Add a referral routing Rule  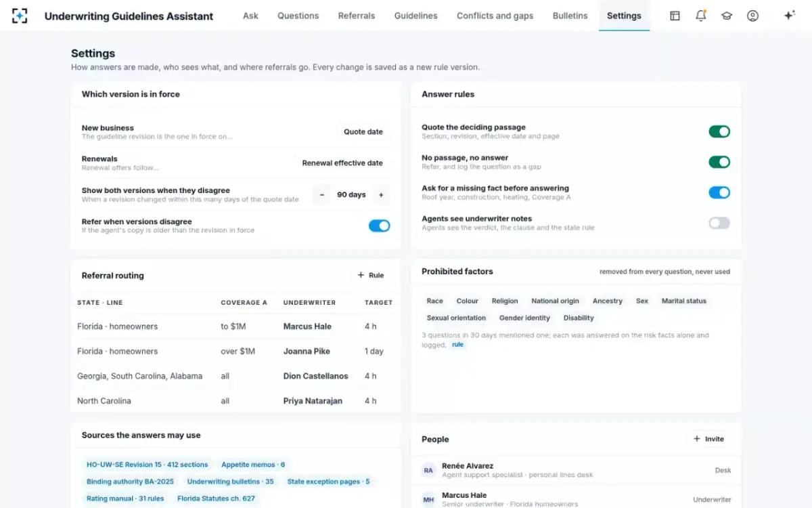click(x=371, y=275)
